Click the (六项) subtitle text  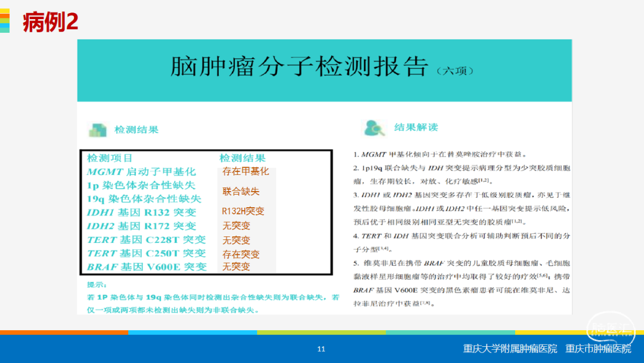tap(455, 71)
